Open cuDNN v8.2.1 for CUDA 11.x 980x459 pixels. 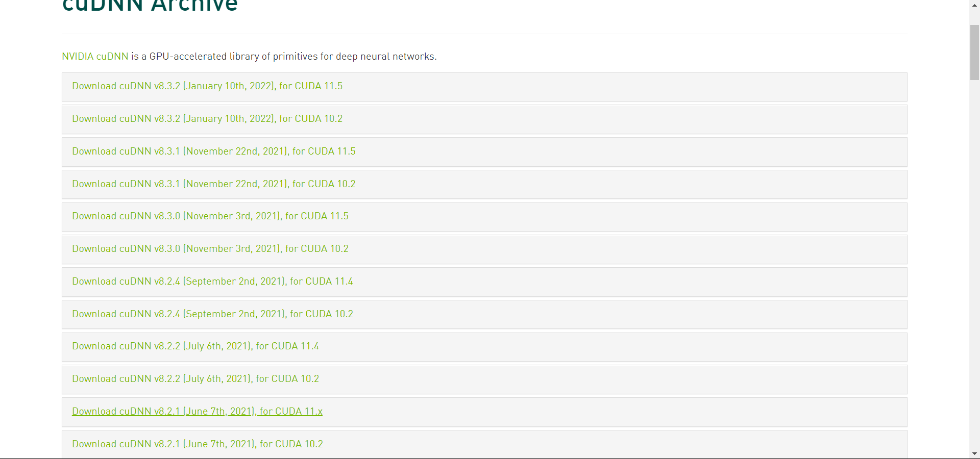tap(197, 412)
